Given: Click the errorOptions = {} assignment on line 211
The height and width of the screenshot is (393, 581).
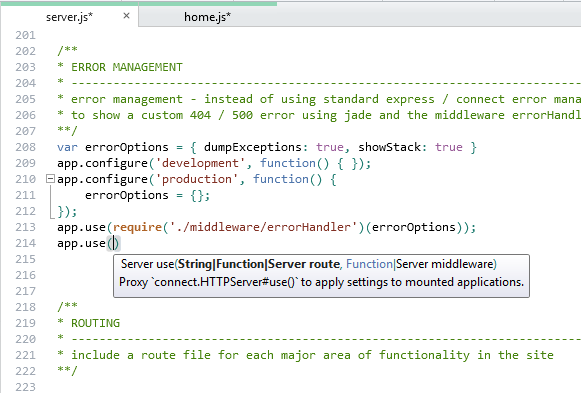Looking at the screenshot, I should [x=147, y=195].
